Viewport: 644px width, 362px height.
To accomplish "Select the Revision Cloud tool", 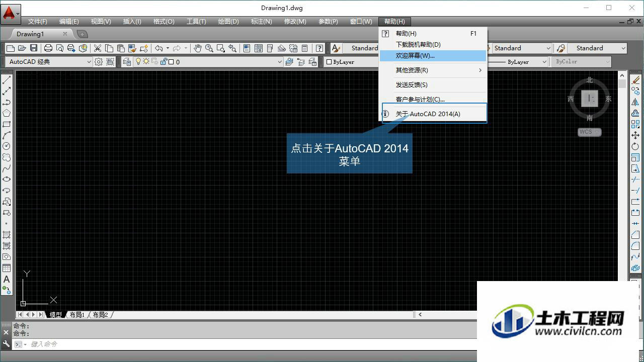I will [7, 157].
